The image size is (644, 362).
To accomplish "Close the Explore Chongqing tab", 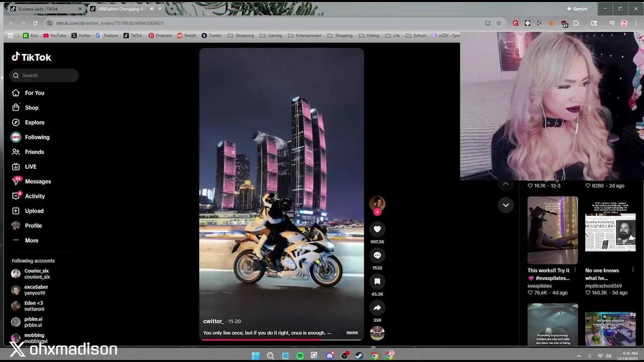I will coord(160,9).
